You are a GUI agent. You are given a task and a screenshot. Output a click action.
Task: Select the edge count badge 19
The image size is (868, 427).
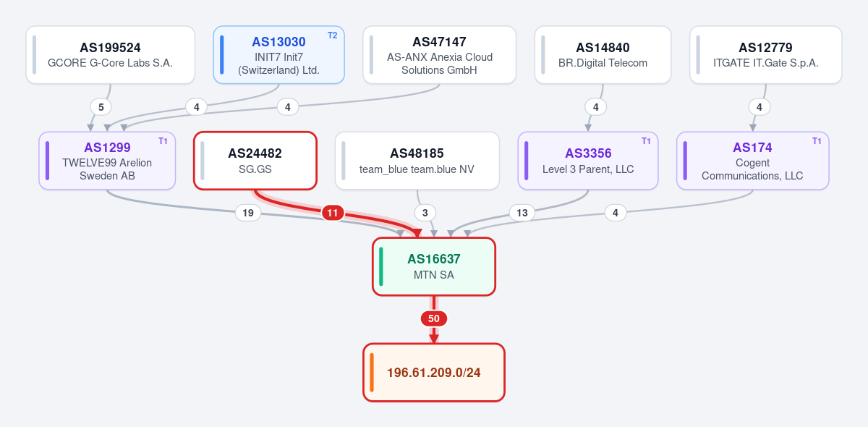coord(248,213)
